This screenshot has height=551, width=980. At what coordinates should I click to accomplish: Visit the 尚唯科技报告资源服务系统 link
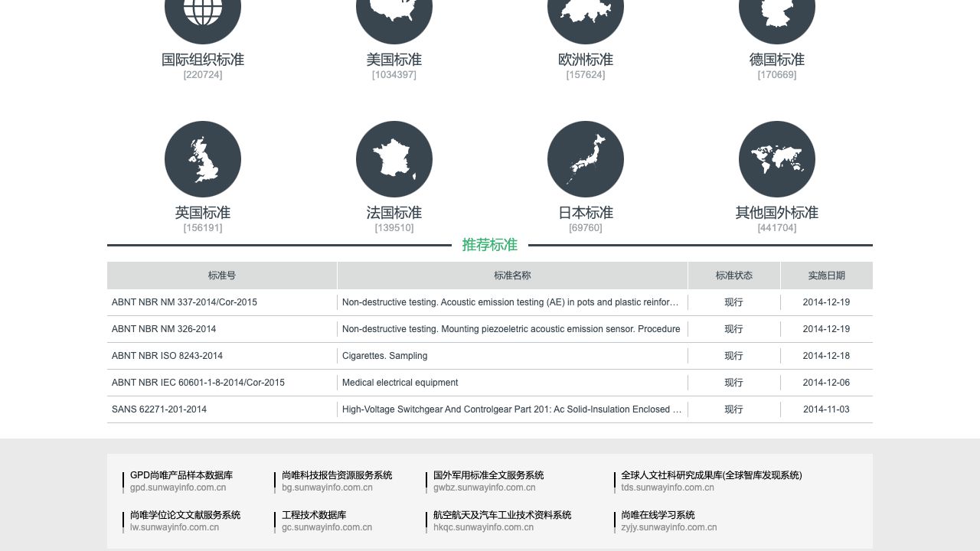point(337,475)
